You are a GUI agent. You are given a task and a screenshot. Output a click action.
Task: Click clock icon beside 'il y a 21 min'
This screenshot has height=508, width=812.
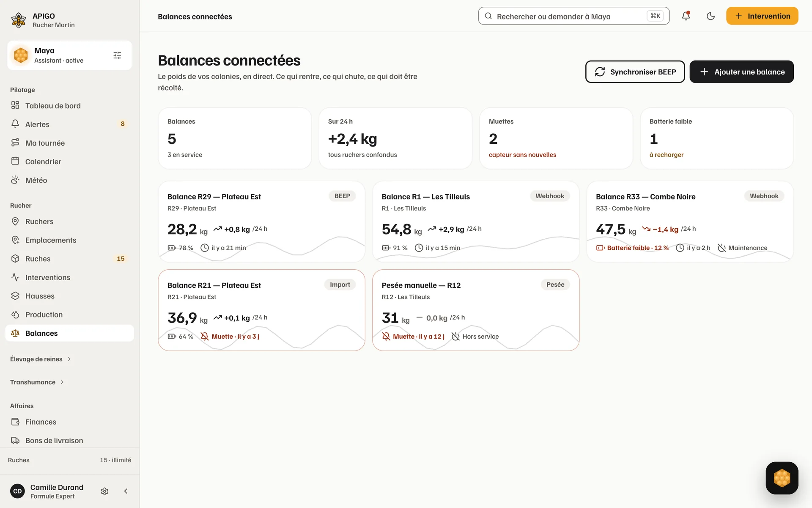(x=205, y=248)
